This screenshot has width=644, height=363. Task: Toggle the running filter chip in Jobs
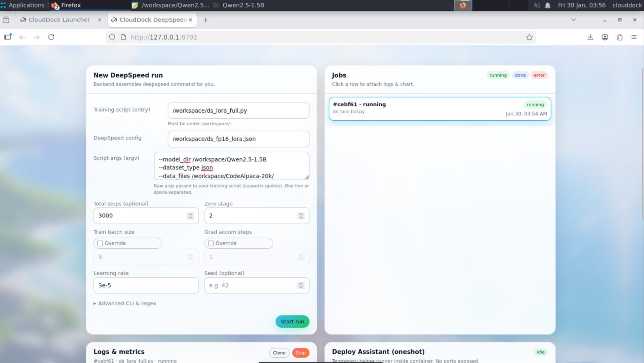[498, 75]
